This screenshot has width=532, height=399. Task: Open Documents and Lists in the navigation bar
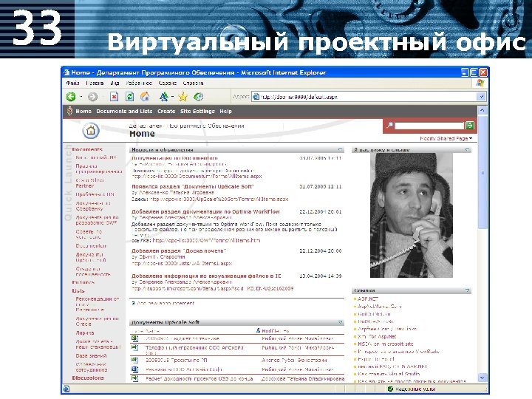pos(124,112)
